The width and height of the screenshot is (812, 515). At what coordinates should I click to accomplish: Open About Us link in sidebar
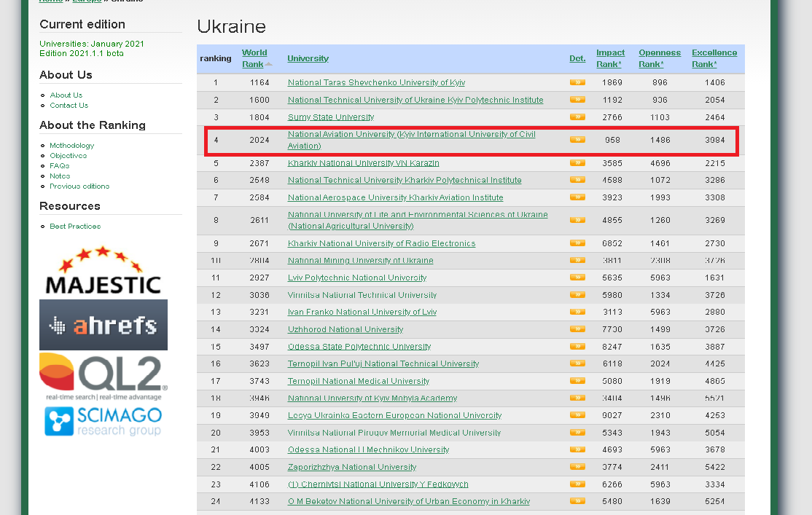point(66,95)
